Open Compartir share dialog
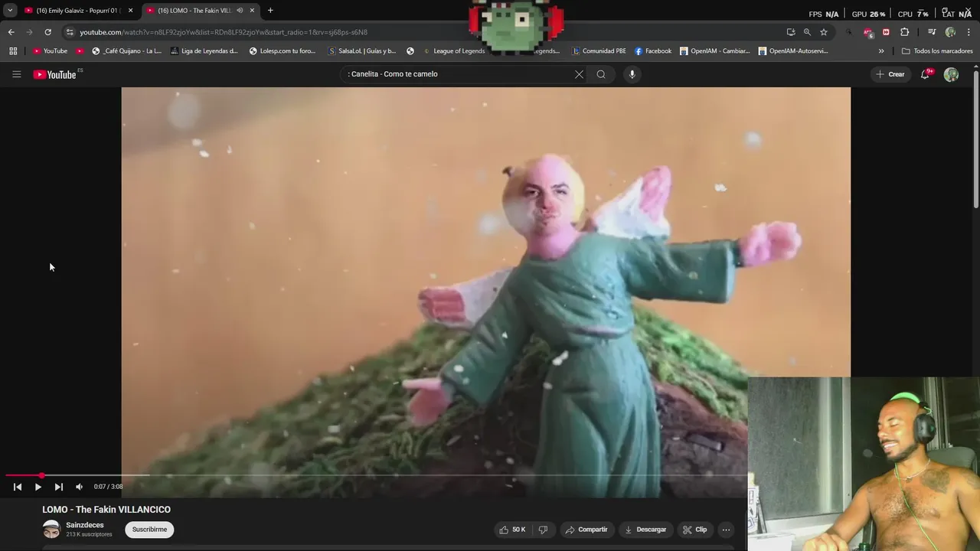The height and width of the screenshot is (551, 980). click(x=586, y=530)
